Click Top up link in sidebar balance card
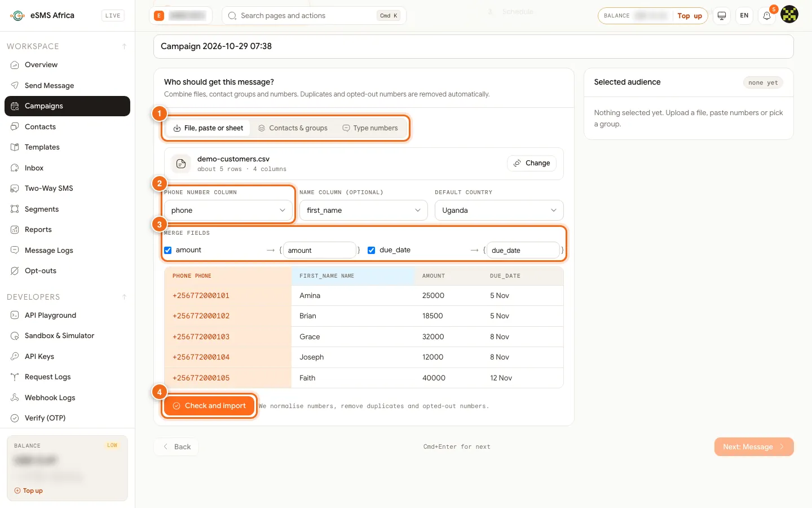Image resolution: width=812 pixels, height=508 pixels. 29,491
